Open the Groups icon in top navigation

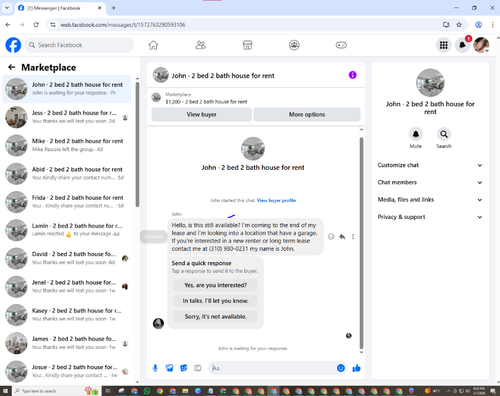point(294,45)
